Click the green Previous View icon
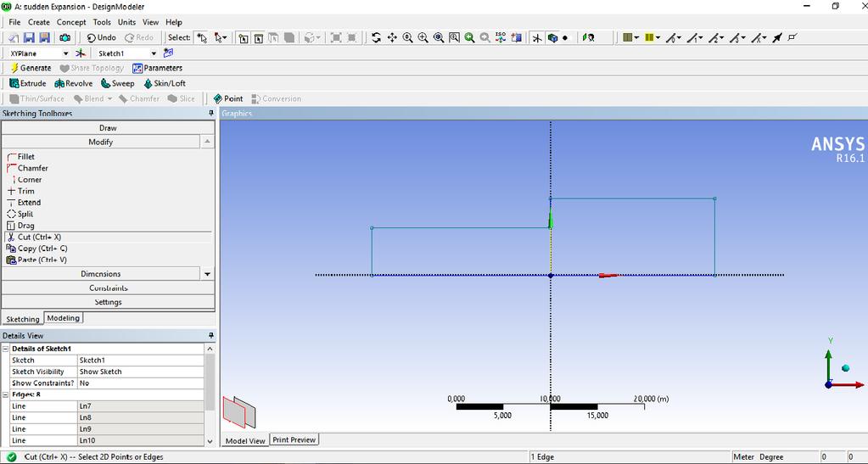The height and width of the screenshot is (464, 868). coord(469,37)
